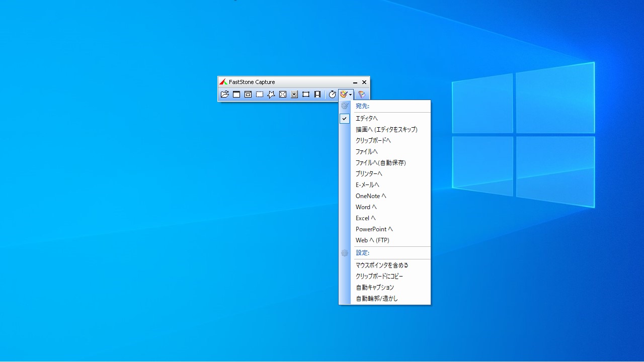Choose PowerPoint へ destination
644x362 pixels.
(385, 229)
